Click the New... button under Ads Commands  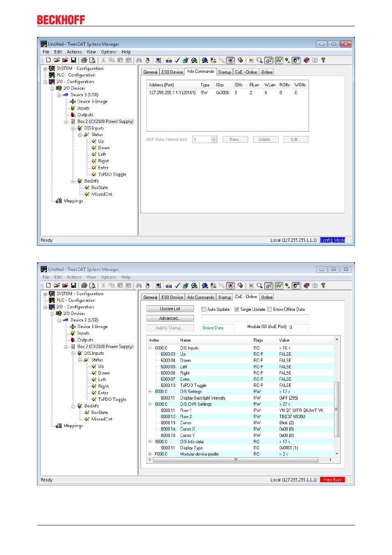click(235, 139)
